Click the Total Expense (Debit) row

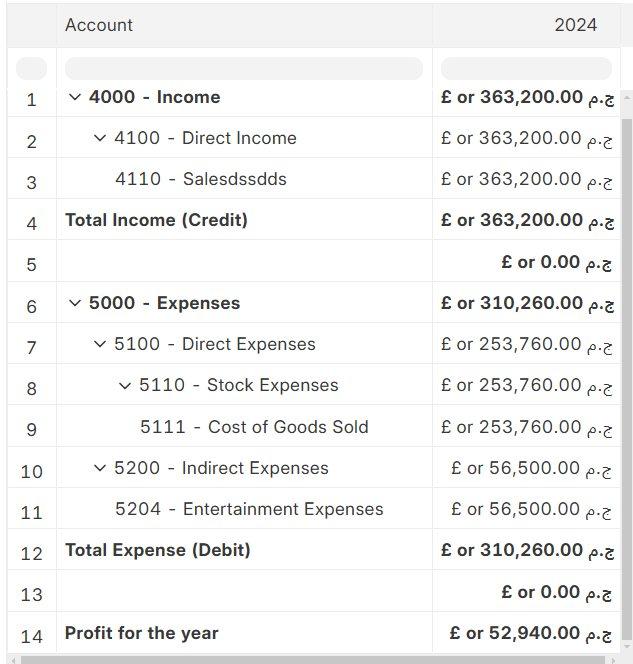pos(158,551)
